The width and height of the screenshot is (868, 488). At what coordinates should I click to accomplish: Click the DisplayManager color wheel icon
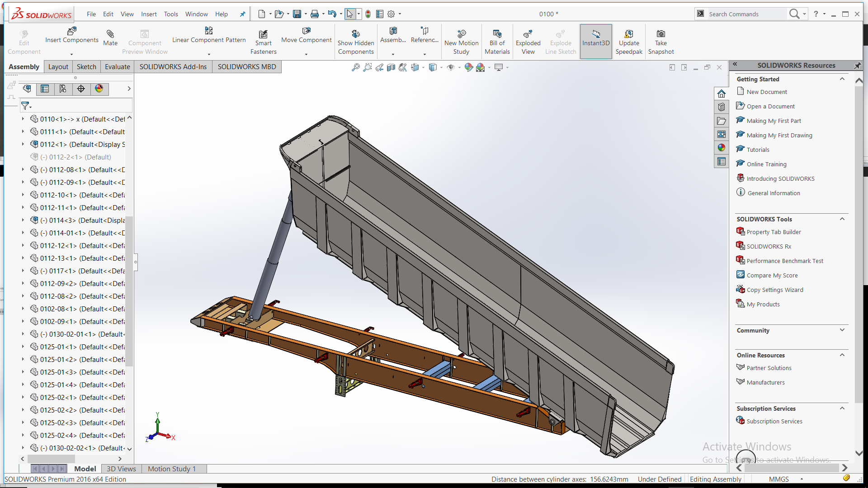[x=99, y=89]
